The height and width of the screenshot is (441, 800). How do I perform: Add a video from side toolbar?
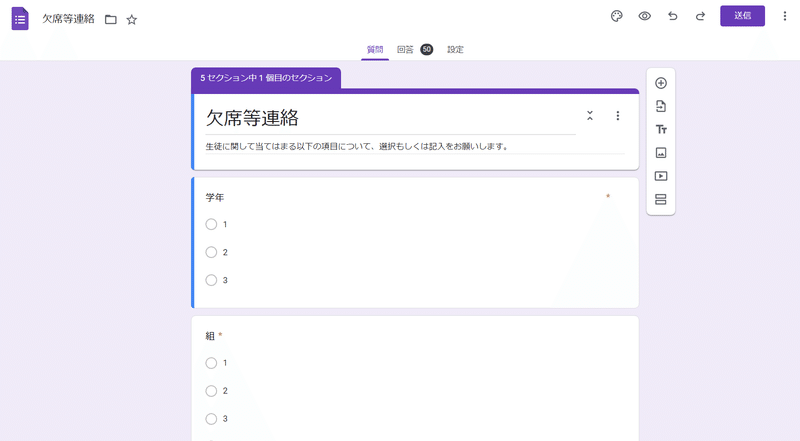tap(661, 176)
